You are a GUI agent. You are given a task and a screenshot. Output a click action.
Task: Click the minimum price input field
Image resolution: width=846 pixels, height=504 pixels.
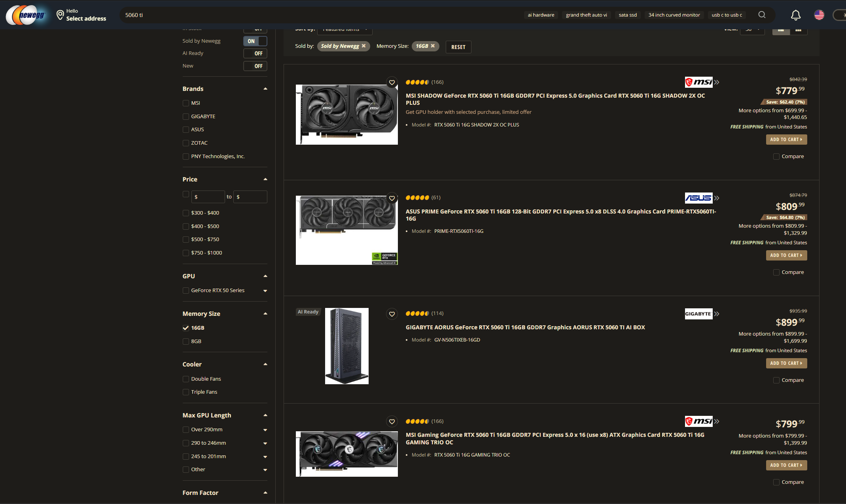208,197
